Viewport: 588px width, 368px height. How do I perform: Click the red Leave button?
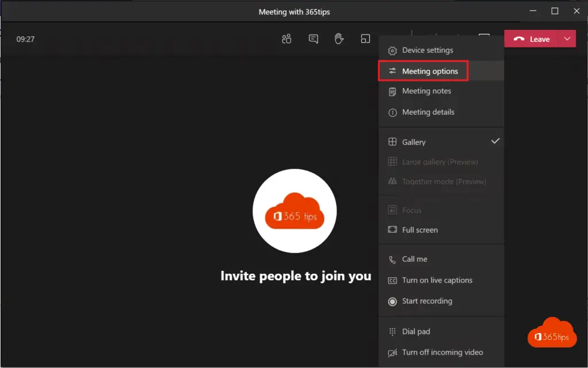[x=531, y=39]
